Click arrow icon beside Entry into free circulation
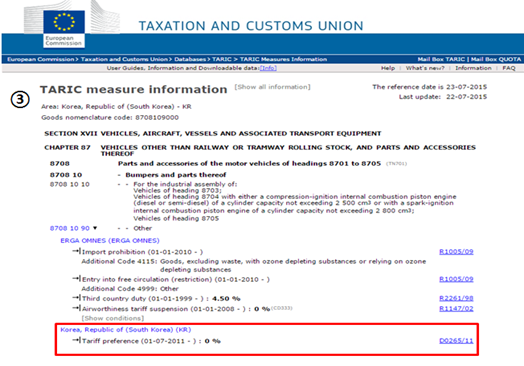 77,278
